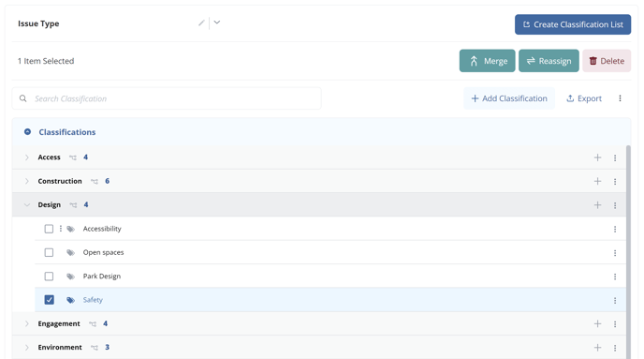Select the Park Design label text
The width and height of the screenshot is (644, 359).
tap(102, 277)
